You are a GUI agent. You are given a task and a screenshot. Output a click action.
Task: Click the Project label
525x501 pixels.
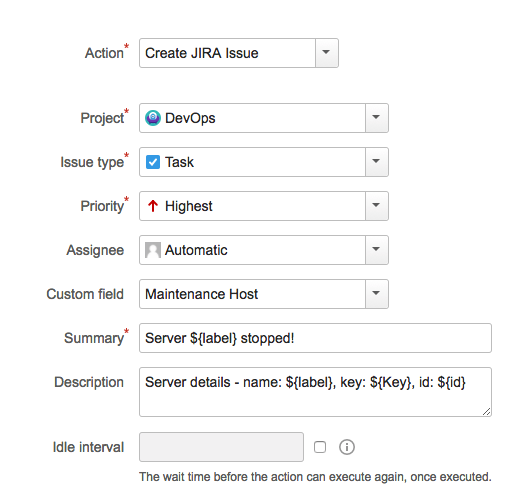coord(102,118)
